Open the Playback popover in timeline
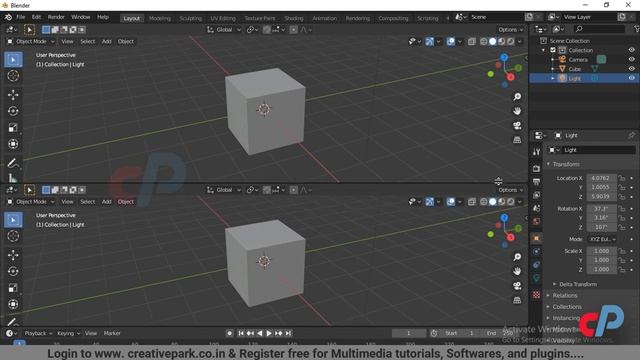 [38, 333]
